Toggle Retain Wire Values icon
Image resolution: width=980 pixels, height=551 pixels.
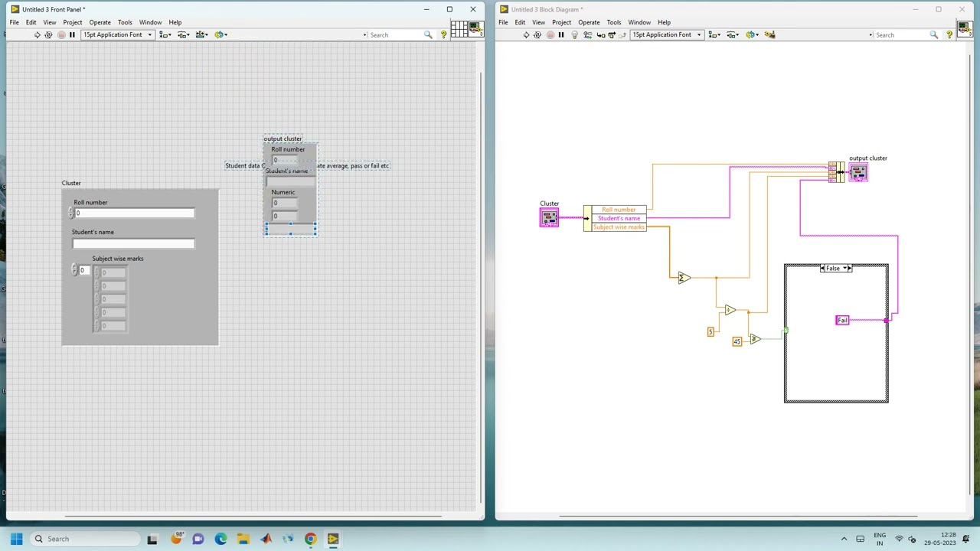click(587, 34)
